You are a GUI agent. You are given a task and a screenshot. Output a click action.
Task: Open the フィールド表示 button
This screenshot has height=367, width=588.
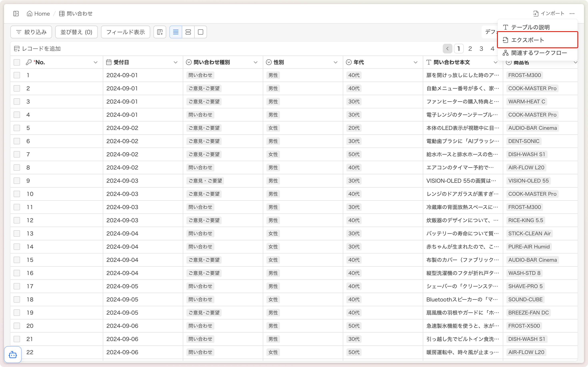125,32
